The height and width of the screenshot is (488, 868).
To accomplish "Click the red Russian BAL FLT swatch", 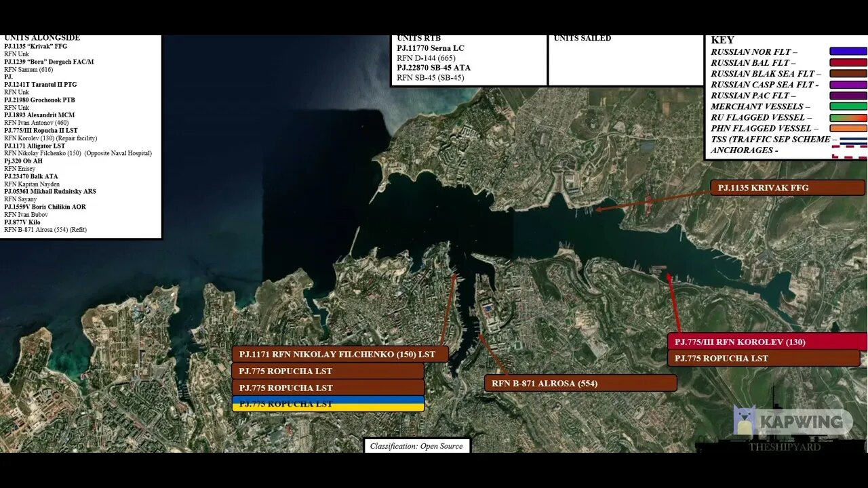I will coord(848,62).
